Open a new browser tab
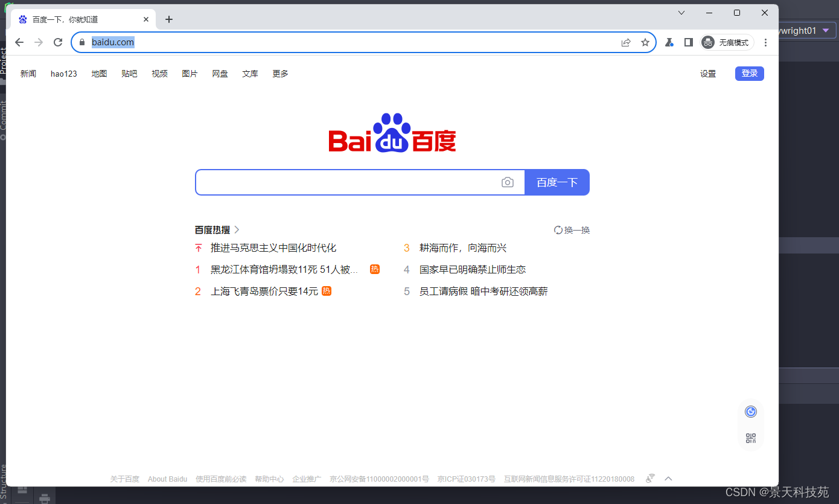839x504 pixels. tap(169, 19)
